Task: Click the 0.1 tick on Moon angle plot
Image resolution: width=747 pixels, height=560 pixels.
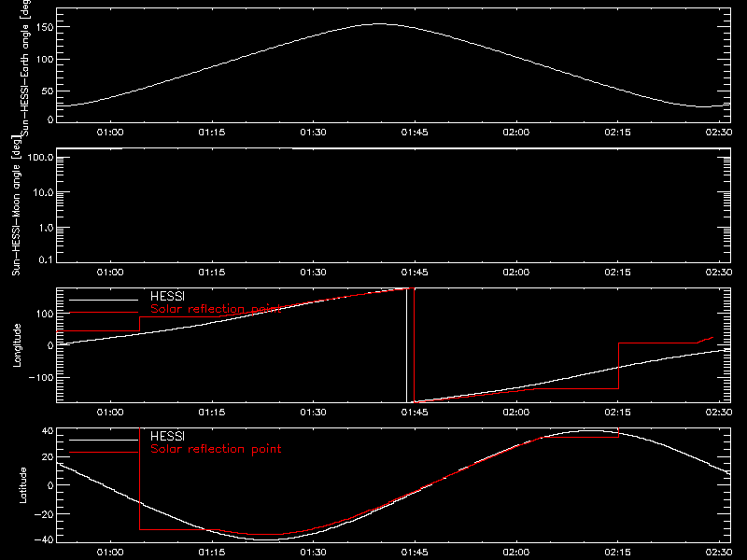Action: 46,259
